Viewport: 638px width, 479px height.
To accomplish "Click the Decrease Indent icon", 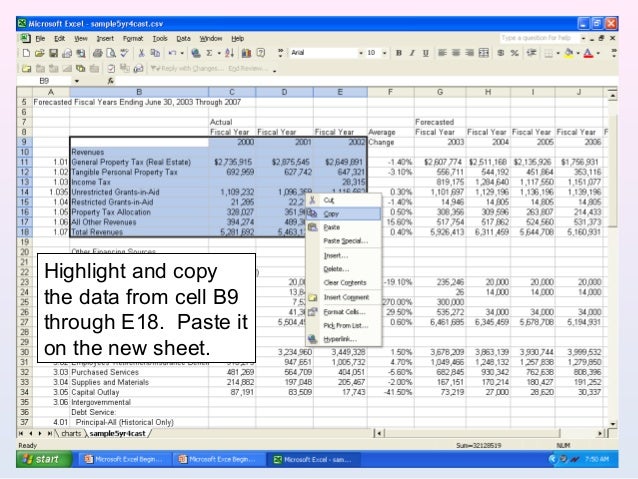I will (531, 53).
